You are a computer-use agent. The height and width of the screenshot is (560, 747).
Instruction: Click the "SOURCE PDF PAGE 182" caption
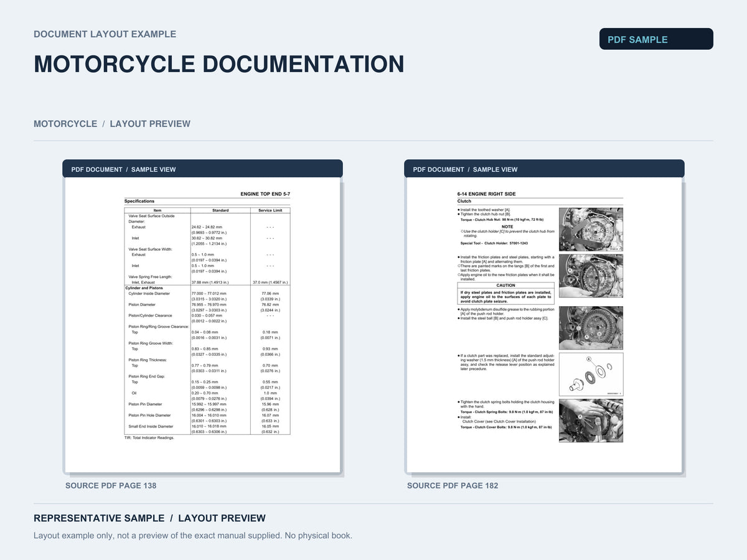coord(453,485)
